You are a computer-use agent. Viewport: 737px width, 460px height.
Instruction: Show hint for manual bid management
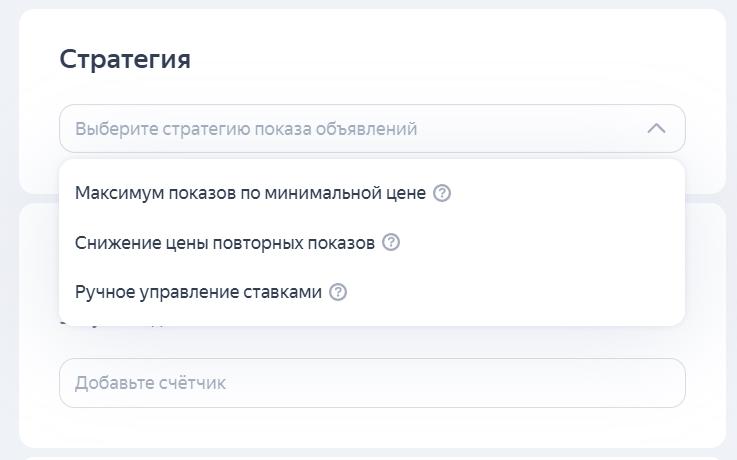[338, 292]
